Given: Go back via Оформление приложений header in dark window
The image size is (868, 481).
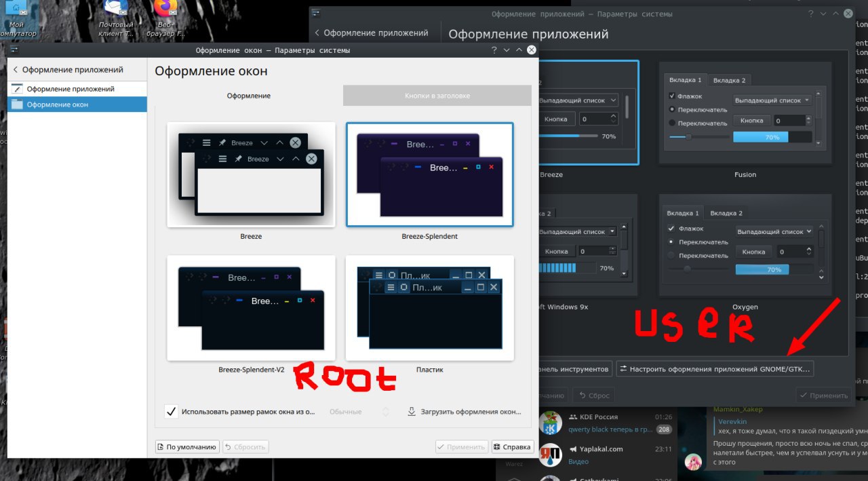Looking at the screenshot, I should coord(370,33).
